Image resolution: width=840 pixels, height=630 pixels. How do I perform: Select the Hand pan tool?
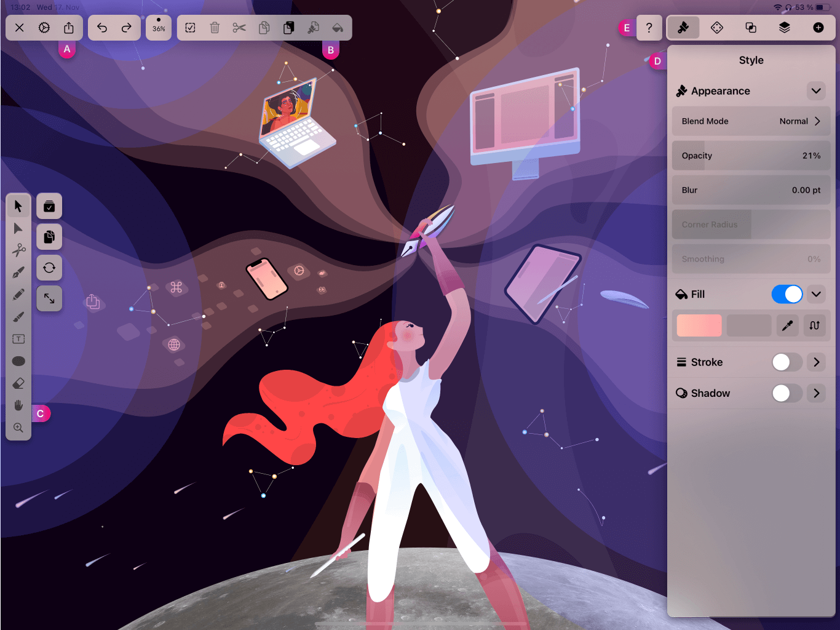pos(18,405)
